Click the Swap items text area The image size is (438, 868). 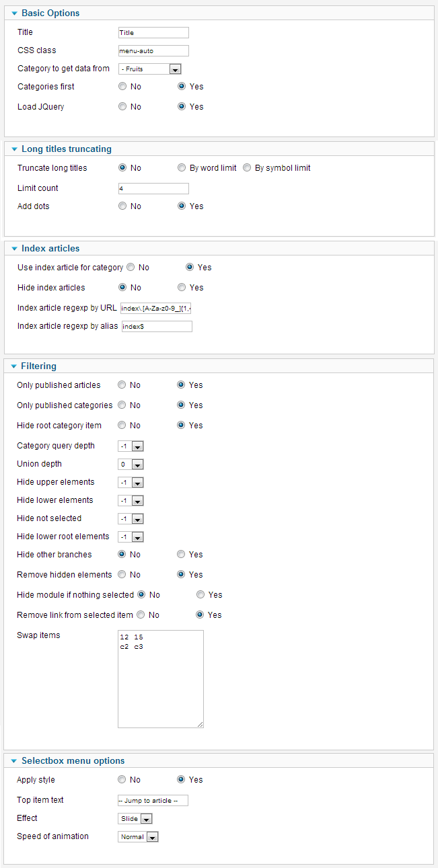point(160,679)
